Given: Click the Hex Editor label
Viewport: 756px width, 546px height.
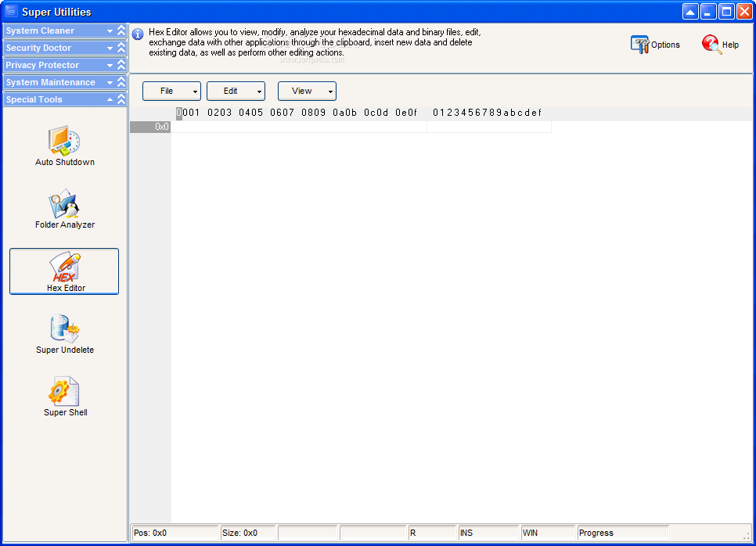Looking at the screenshot, I should (x=66, y=288).
